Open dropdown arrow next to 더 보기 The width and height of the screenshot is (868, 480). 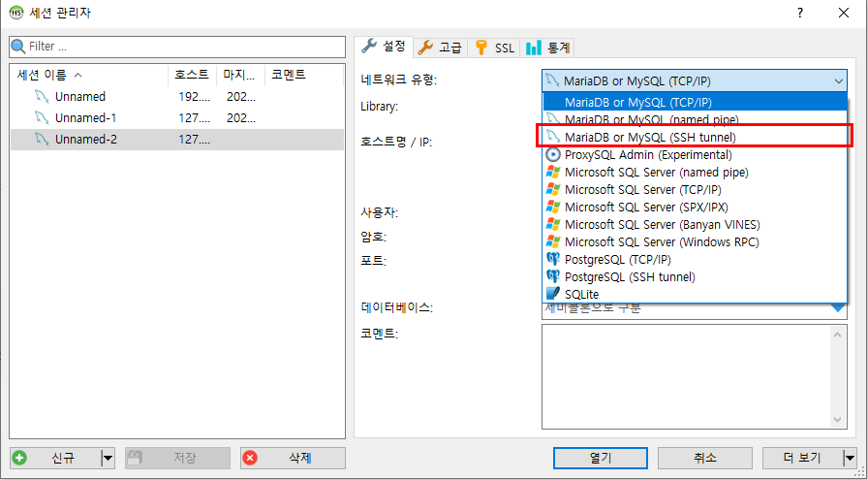click(x=850, y=458)
